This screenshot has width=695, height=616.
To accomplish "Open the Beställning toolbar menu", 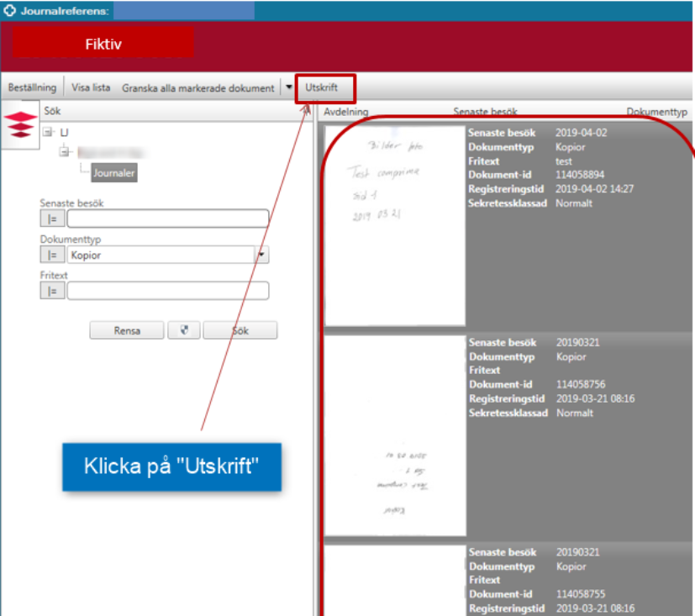I will coord(32,87).
